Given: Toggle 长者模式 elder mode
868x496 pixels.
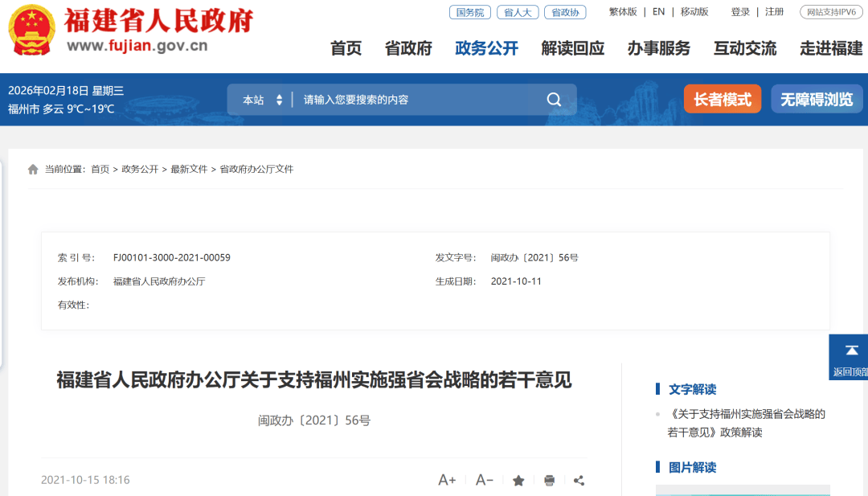Looking at the screenshot, I should (722, 100).
